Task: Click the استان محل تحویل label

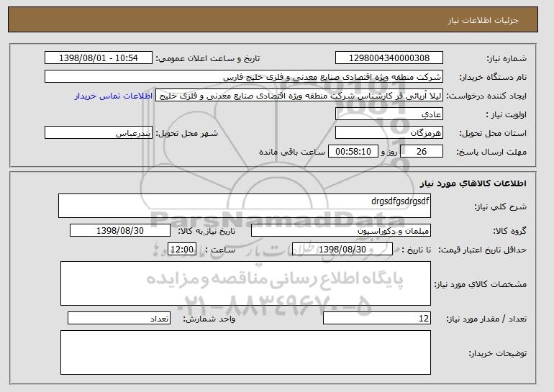Action: (x=493, y=133)
